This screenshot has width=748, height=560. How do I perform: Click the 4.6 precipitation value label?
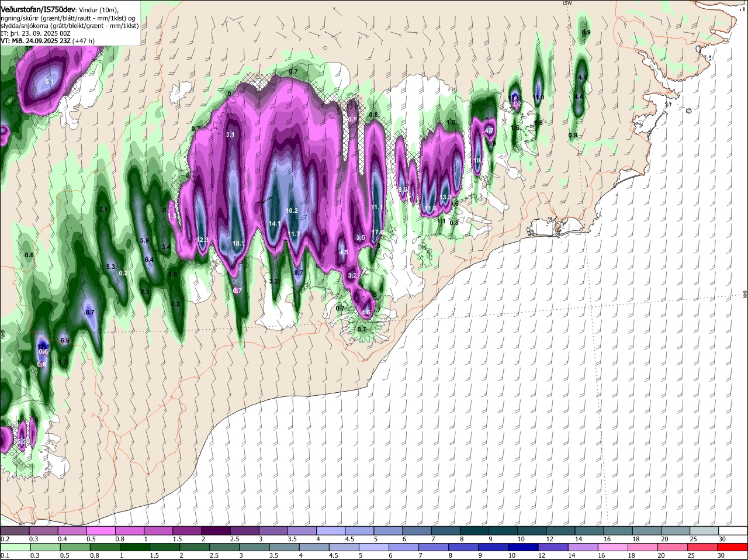click(x=366, y=312)
